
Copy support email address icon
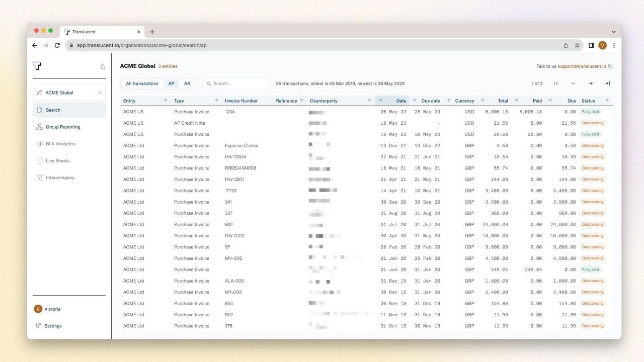tap(610, 66)
